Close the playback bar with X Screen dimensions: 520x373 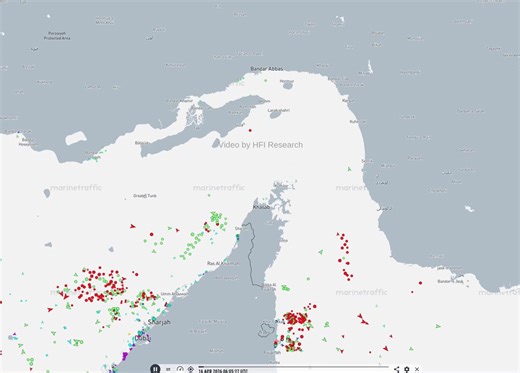click(417, 369)
